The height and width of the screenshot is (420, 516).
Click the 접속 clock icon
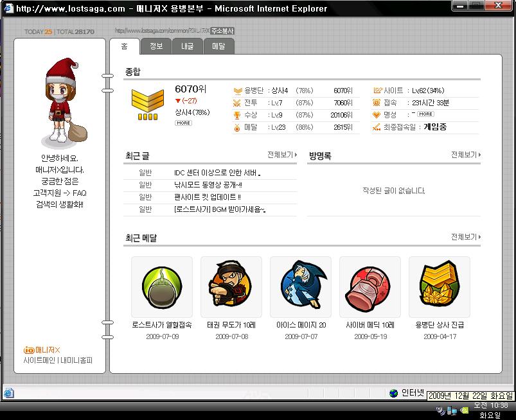click(x=377, y=103)
